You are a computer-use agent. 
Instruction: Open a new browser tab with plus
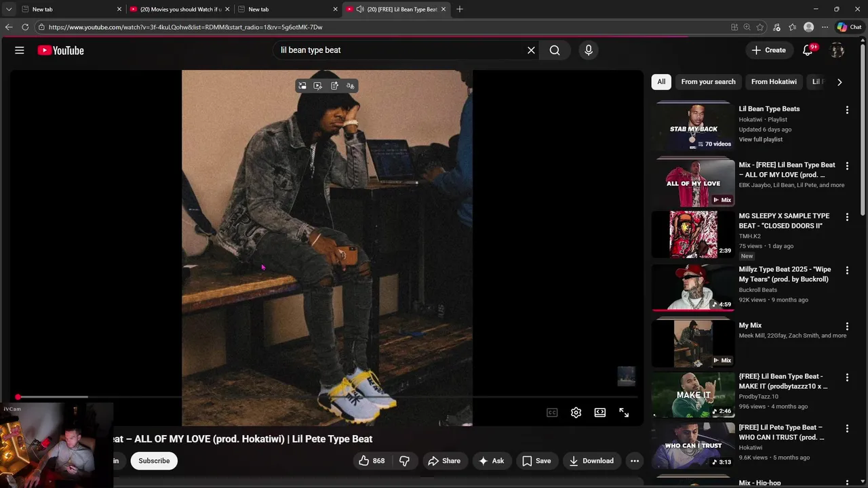click(460, 9)
